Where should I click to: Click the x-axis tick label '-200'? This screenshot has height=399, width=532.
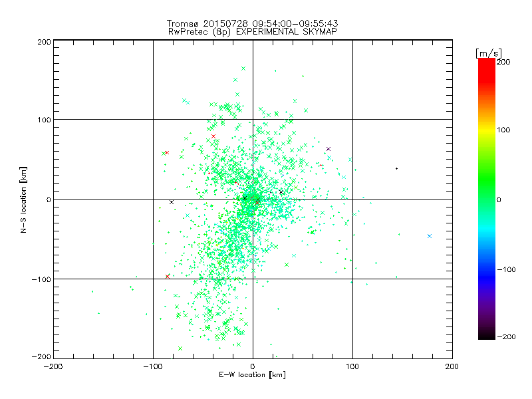pos(53,367)
